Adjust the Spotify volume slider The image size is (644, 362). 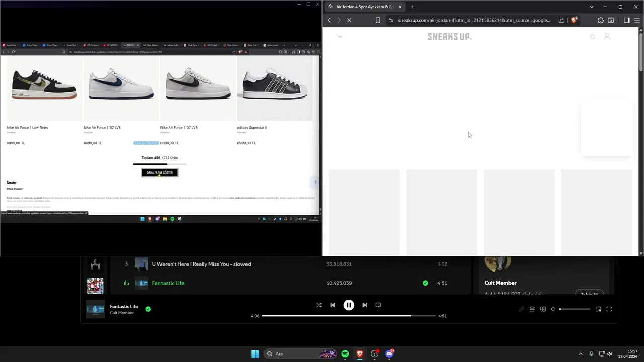575,309
